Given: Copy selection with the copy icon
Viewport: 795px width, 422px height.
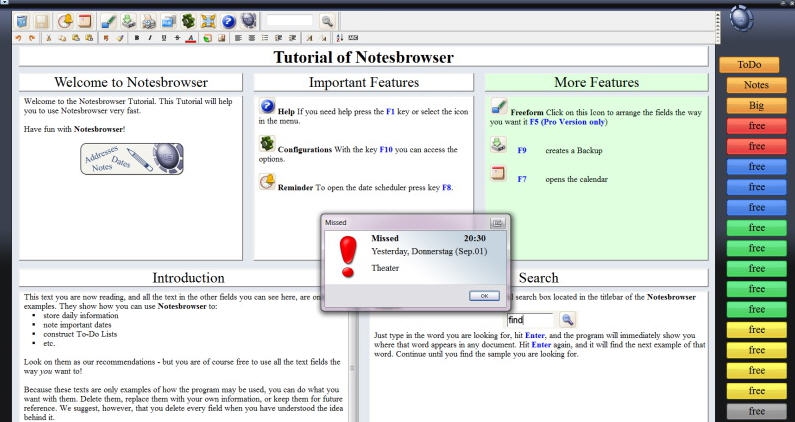Looking at the screenshot, I should coord(62,38).
